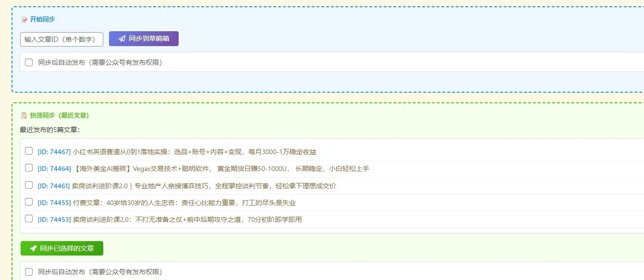Click the clipboard icon beside 快速同步
644x280 pixels.
pyautogui.click(x=24, y=116)
